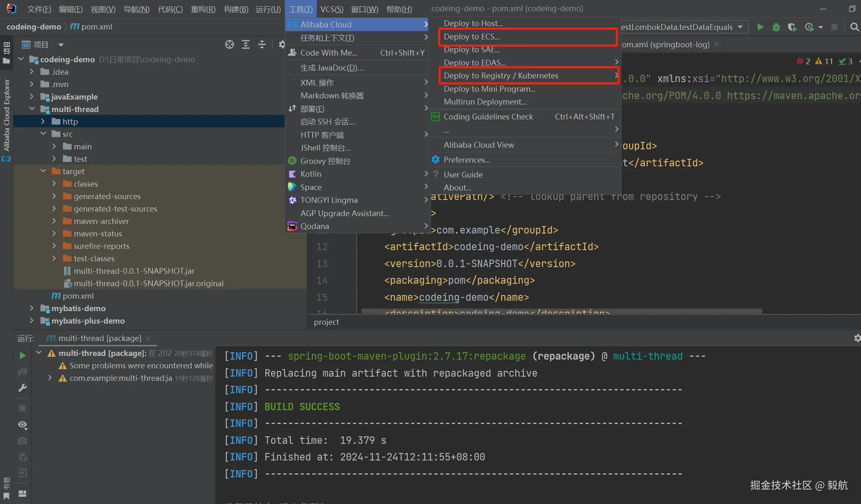Run with coverage shield icon
The height and width of the screenshot is (504, 861).
click(792, 27)
